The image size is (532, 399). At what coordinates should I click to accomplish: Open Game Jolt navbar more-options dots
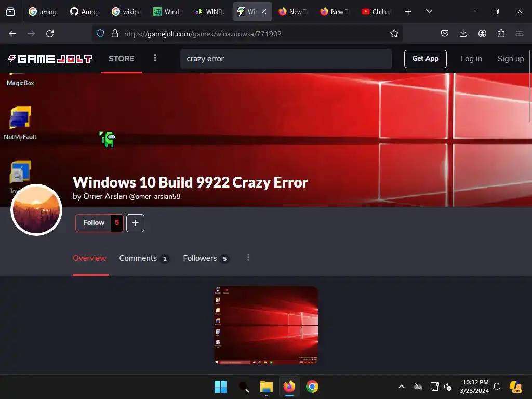click(x=155, y=58)
